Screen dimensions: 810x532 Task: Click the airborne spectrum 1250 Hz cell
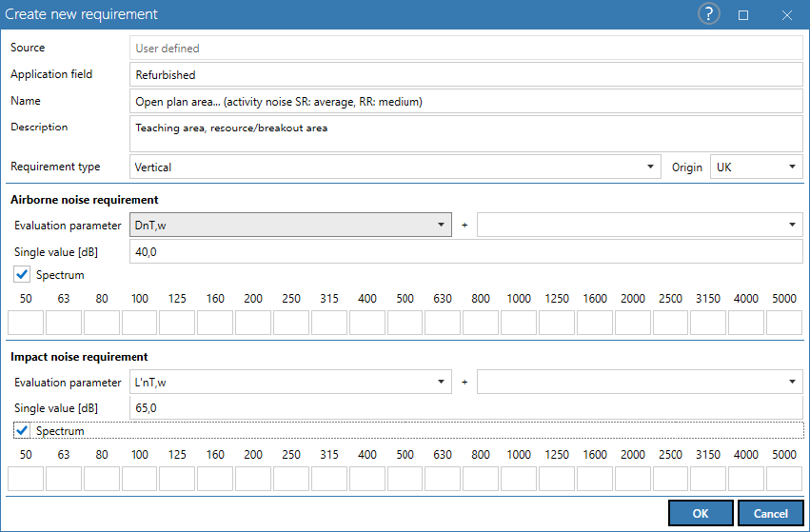pos(557,323)
